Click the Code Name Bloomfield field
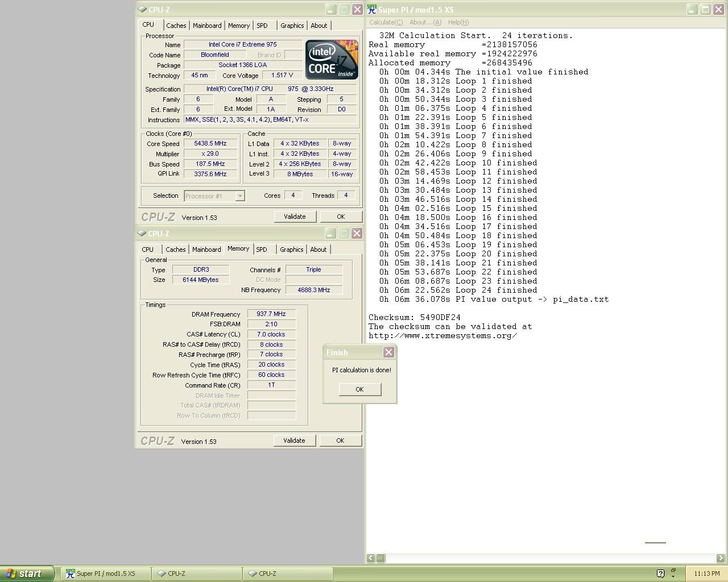This screenshot has width=728, height=582. pos(215,55)
